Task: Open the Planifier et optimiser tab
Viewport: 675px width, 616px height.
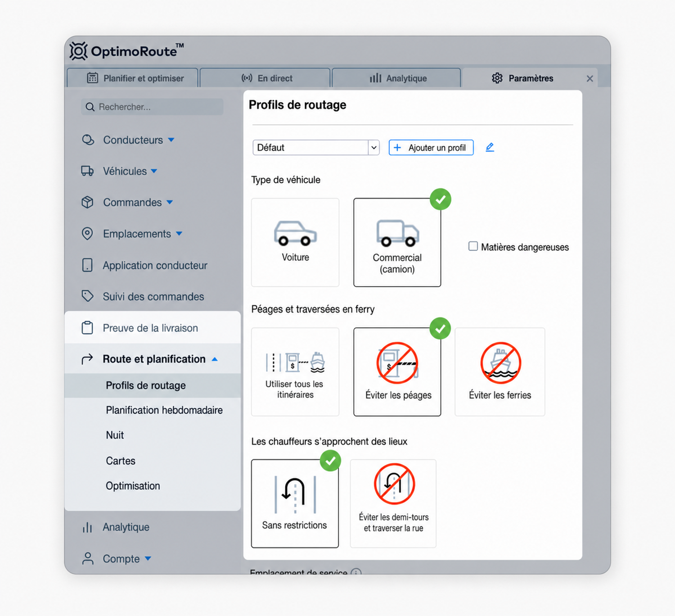Action: click(x=133, y=78)
